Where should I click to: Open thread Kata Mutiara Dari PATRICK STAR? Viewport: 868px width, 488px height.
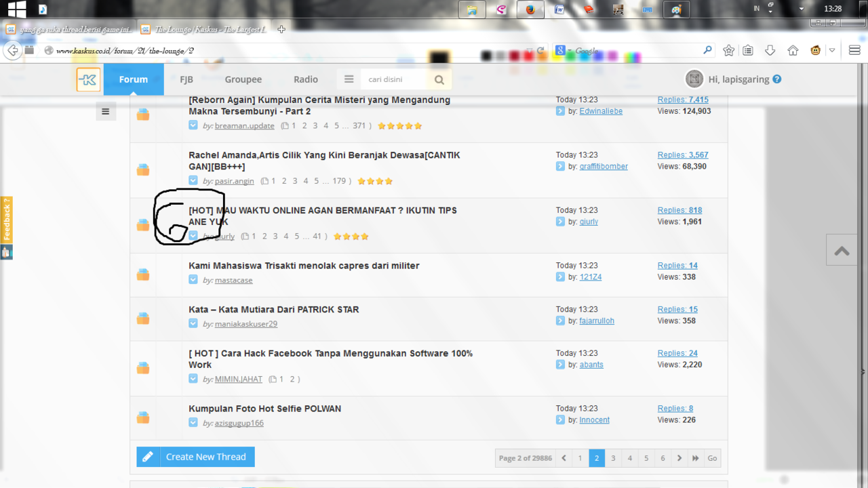tap(273, 309)
